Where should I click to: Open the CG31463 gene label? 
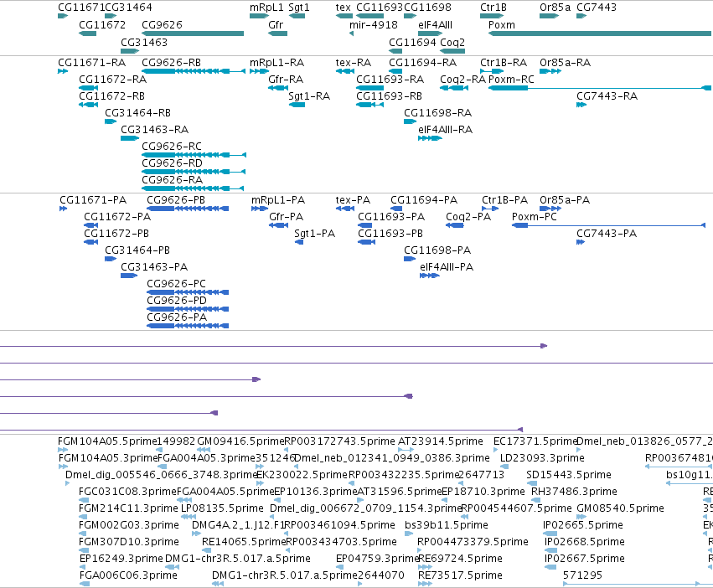click(144, 42)
